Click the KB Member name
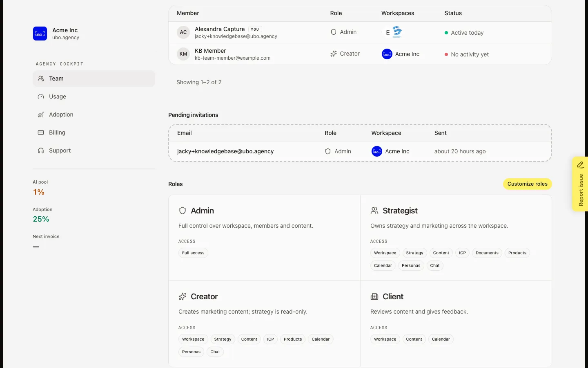Screen dimensions: 588x368 [210, 51]
